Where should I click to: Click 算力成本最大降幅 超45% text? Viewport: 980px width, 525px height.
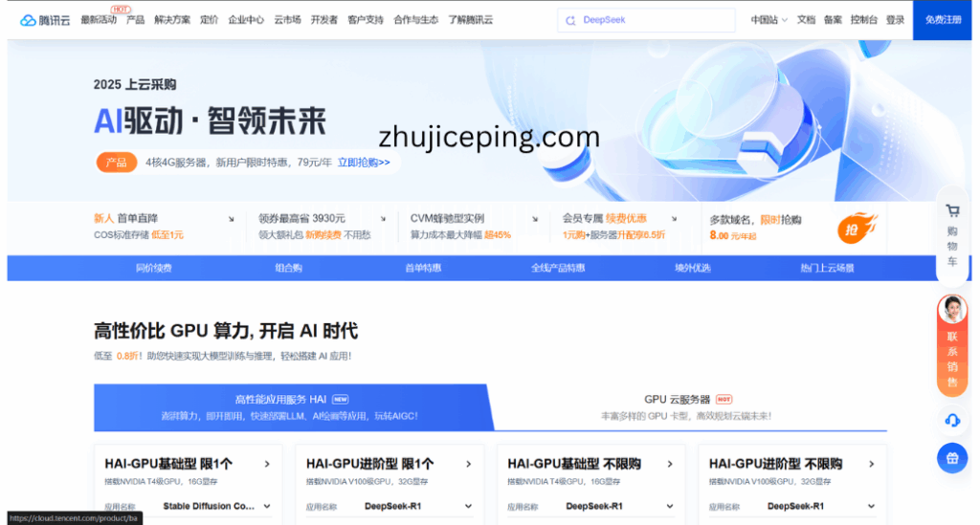coord(460,235)
